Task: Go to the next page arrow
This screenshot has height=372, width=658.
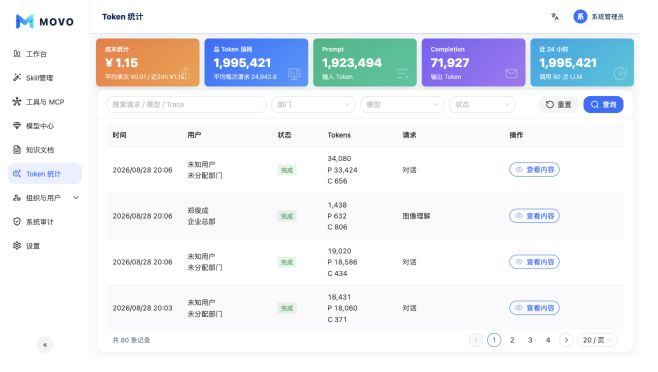Action: (x=566, y=340)
